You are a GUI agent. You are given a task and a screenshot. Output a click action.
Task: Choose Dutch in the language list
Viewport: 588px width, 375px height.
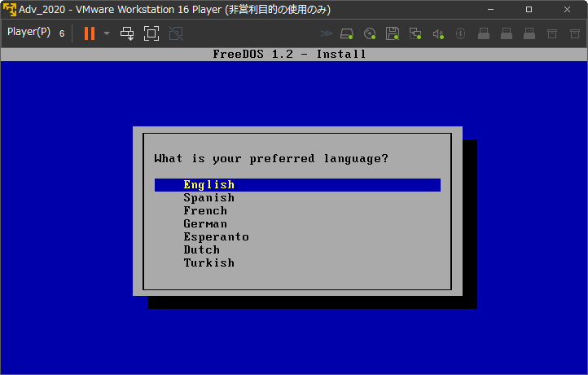click(201, 249)
